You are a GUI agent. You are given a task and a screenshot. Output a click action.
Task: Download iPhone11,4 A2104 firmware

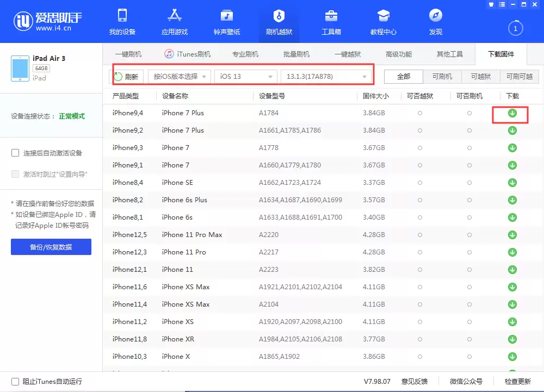pos(512,304)
